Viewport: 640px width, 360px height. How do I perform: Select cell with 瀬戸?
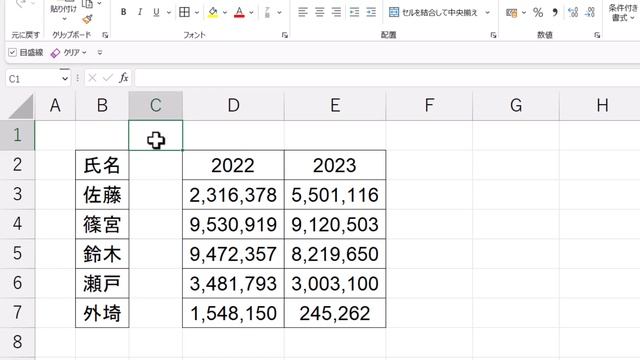(102, 283)
